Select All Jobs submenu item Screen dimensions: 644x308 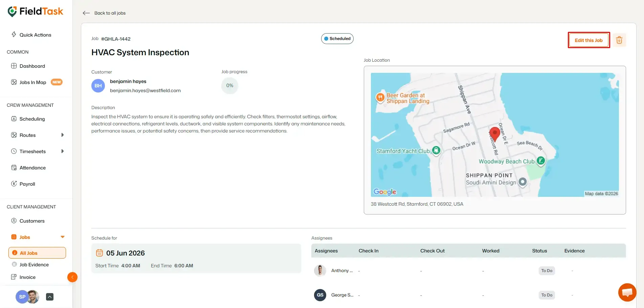click(x=37, y=253)
